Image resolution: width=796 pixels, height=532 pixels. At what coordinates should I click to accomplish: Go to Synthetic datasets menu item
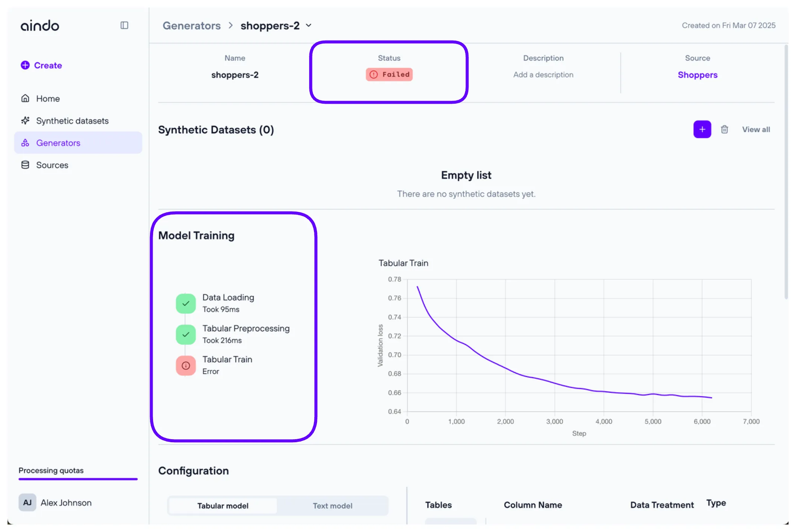(x=72, y=121)
